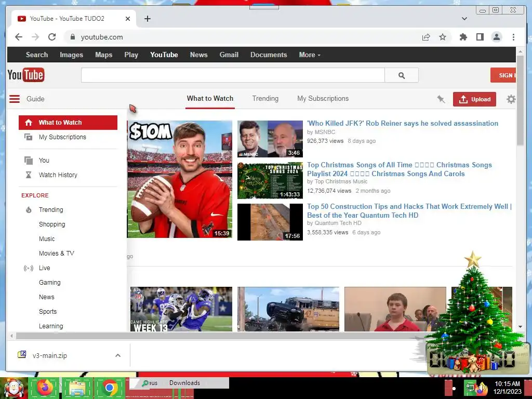Open the Week 13 game highlights thumbnail
532x399 pixels.
181,309
